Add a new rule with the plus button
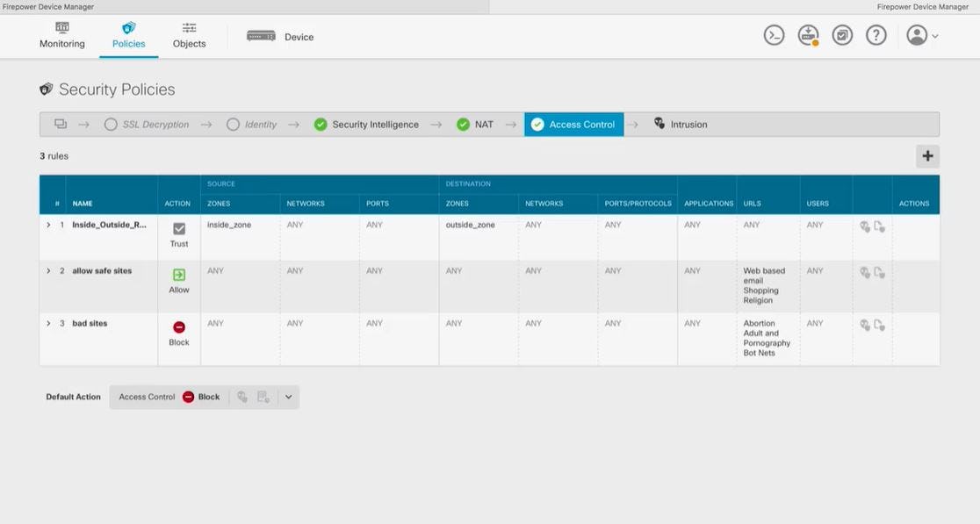Screen dimensions: 980x524 pos(927,155)
